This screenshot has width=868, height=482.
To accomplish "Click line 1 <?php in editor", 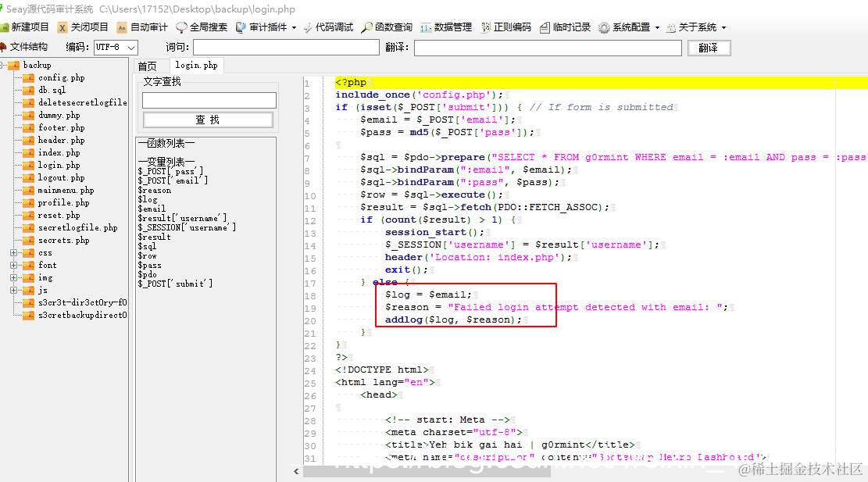I will click(351, 83).
